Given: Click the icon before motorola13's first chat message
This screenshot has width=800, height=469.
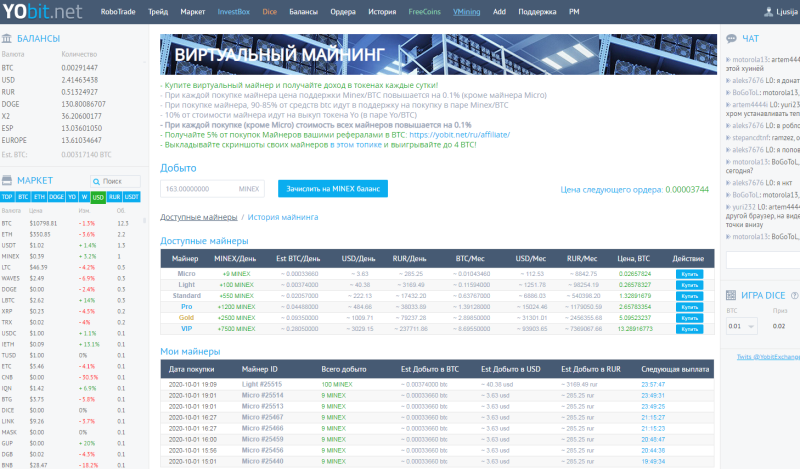Looking at the screenshot, I should click(x=727, y=61).
